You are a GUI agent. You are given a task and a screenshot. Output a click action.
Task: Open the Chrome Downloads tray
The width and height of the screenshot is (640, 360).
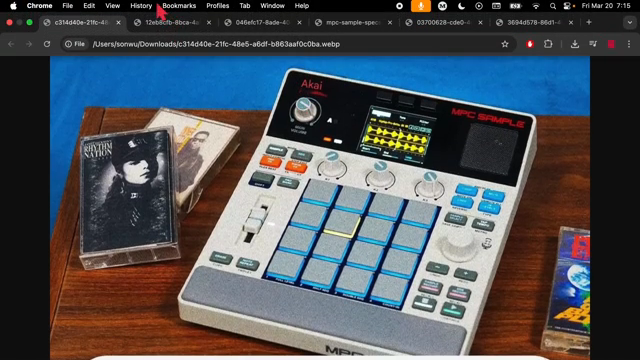click(575, 44)
